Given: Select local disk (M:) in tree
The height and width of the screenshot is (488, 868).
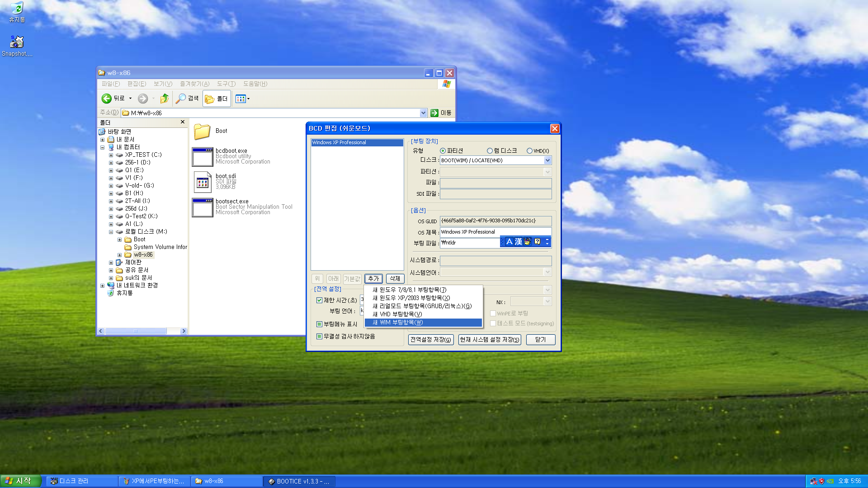Looking at the screenshot, I should pyautogui.click(x=146, y=232).
